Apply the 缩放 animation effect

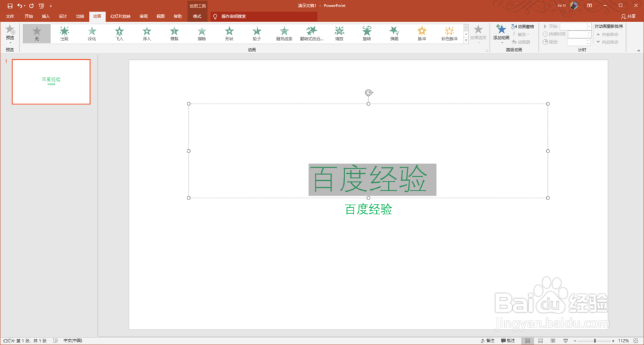point(339,33)
